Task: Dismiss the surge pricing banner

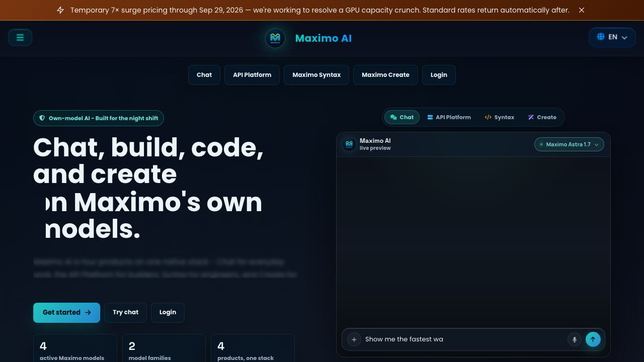Action: (x=582, y=10)
